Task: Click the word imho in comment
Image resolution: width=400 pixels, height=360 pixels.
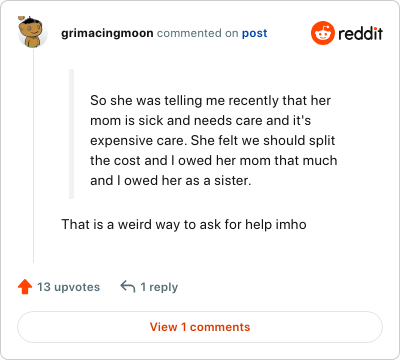Action: click(291, 224)
